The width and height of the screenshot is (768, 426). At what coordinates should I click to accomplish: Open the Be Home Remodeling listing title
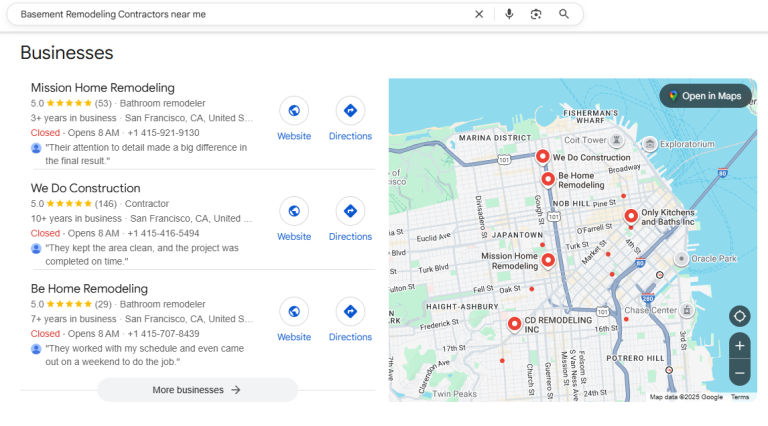point(89,289)
